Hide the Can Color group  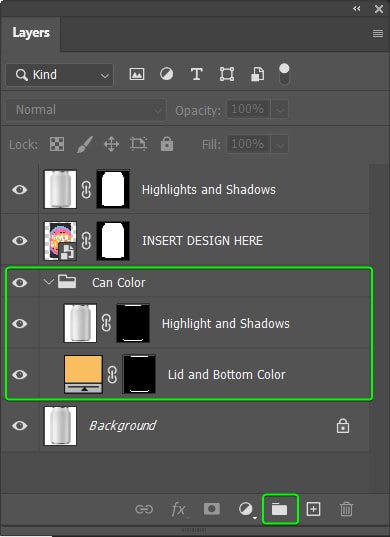20,283
